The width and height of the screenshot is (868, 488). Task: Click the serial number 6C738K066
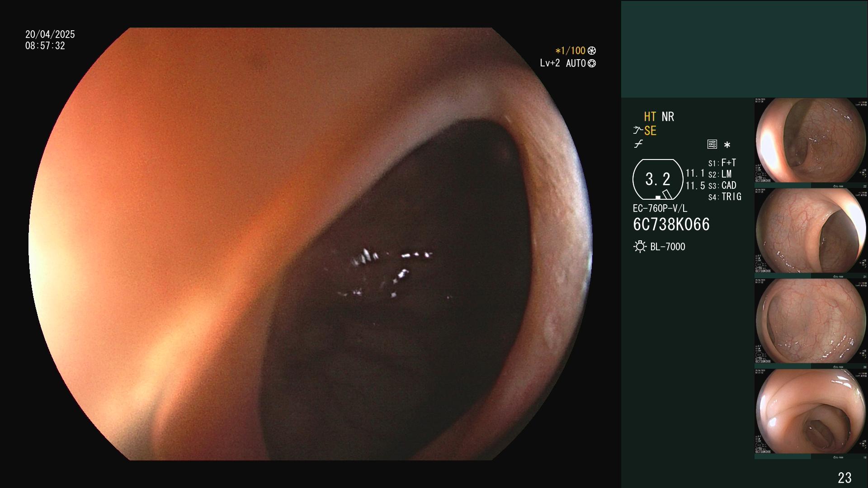click(671, 225)
